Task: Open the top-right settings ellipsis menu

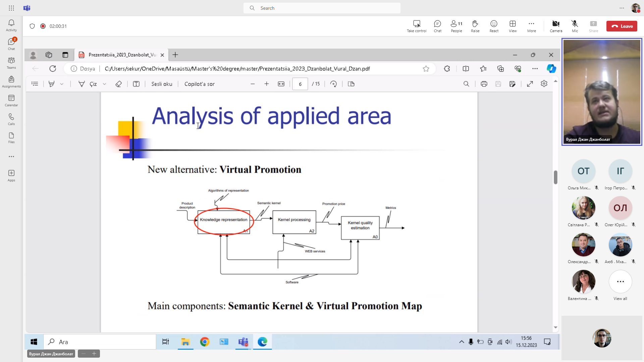Action: point(622,8)
